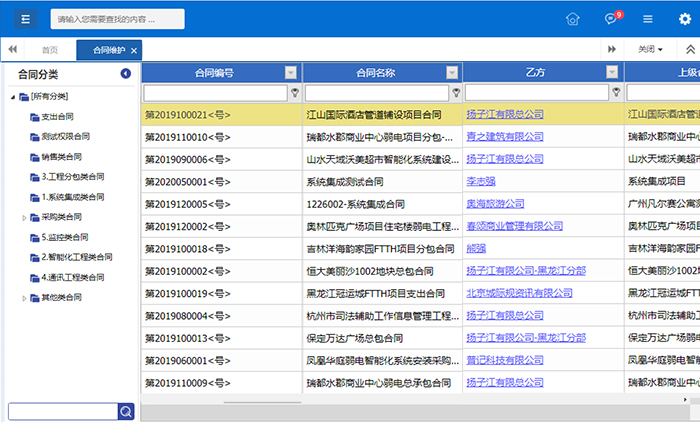Close the 合同维护 tab
Screen dimensions: 700x422
pyautogui.click(x=134, y=50)
